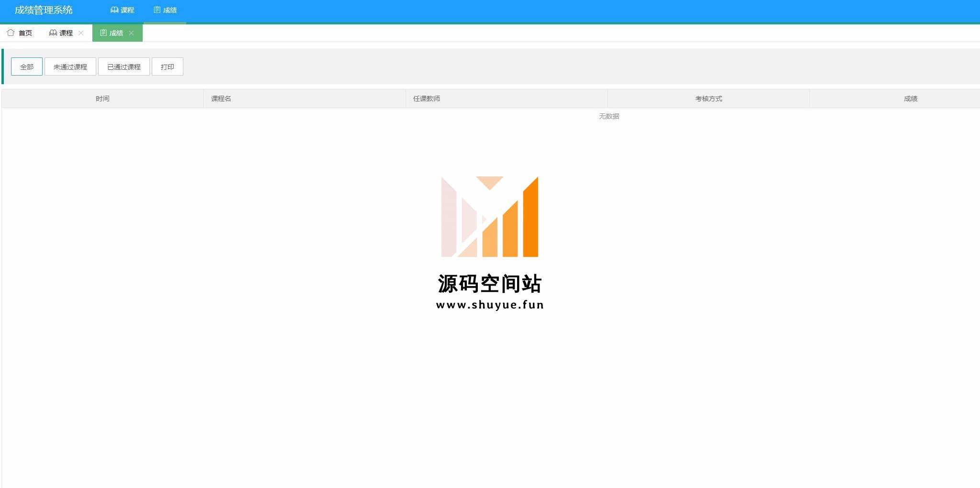Viewport: 980px width, 488px height.
Task: Click the 成绩 table column header
Action: tap(895, 99)
